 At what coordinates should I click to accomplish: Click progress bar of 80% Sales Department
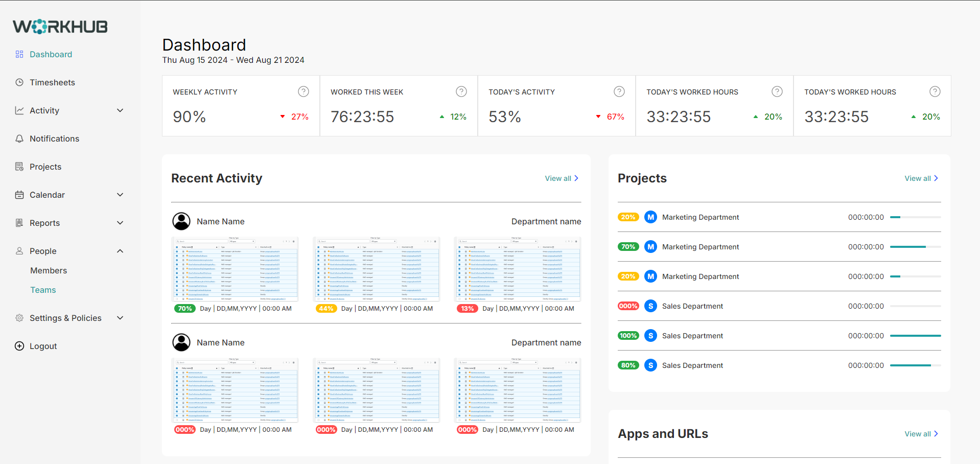[915, 365]
